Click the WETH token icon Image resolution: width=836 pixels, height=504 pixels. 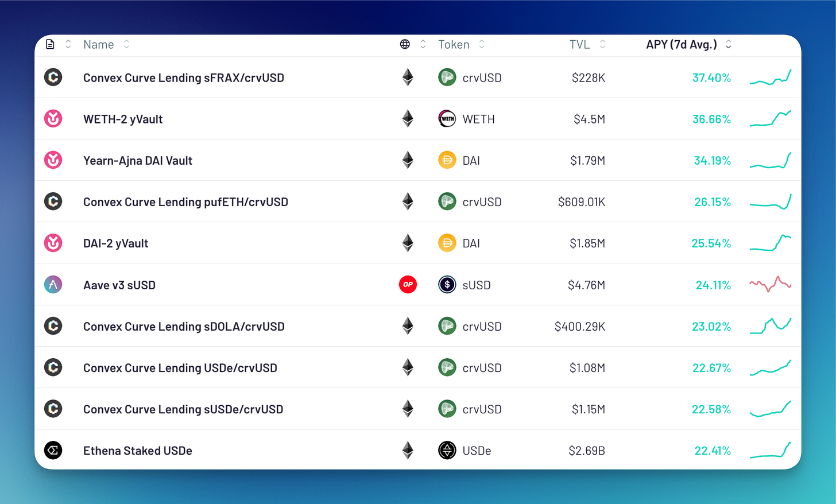[x=447, y=119]
